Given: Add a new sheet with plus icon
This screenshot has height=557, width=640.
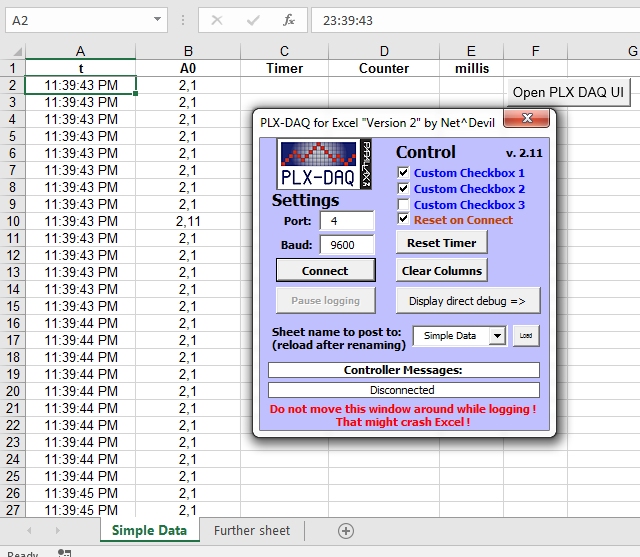Looking at the screenshot, I should pyautogui.click(x=346, y=531).
